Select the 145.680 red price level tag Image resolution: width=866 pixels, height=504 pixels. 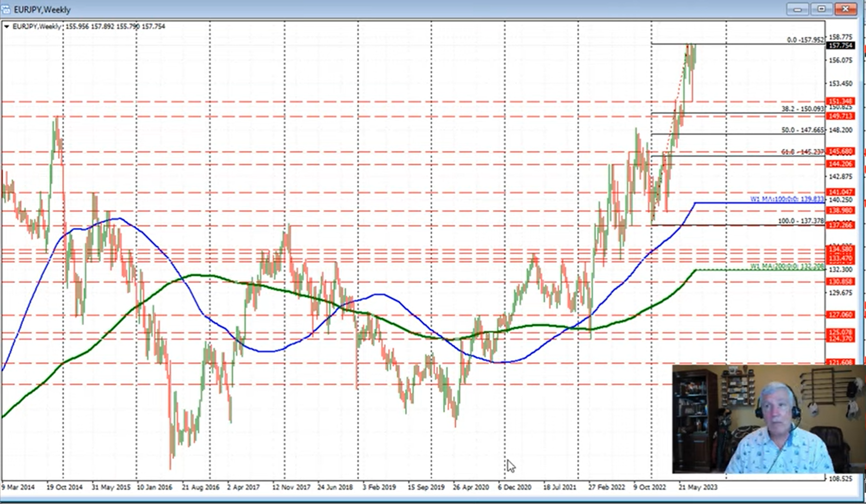pyautogui.click(x=840, y=151)
